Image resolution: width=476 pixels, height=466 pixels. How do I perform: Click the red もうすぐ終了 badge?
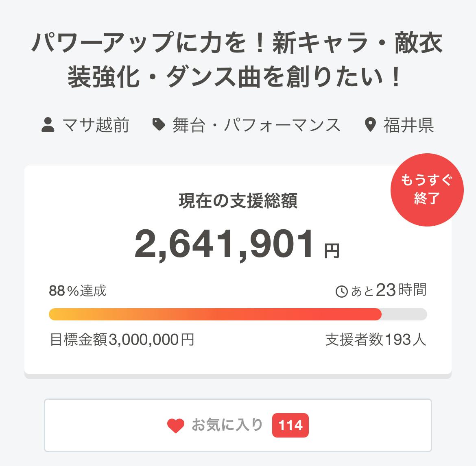click(x=427, y=189)
